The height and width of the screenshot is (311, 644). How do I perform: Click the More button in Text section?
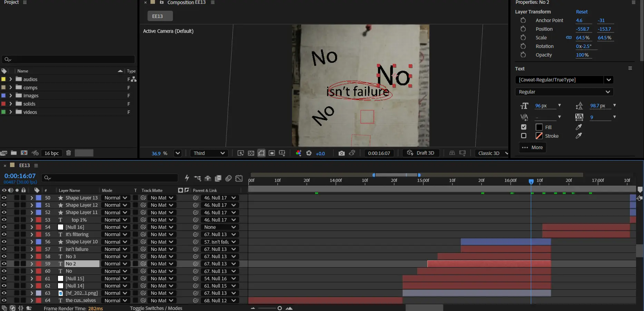532,147
